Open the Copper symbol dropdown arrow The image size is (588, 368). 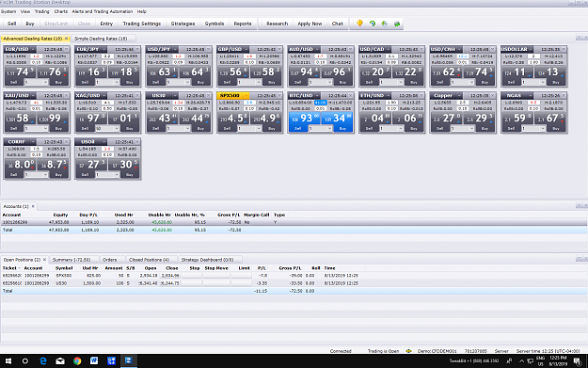point(459,96)
